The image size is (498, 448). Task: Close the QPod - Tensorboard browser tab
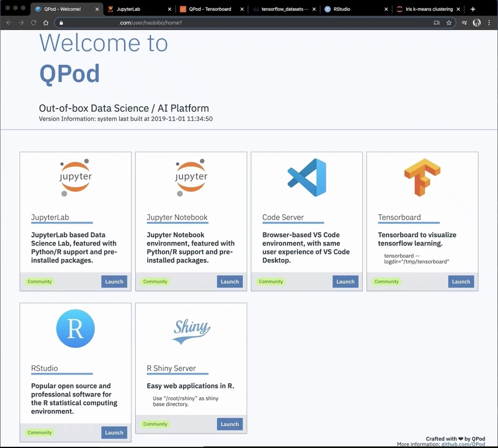click(x=242, y=9)
